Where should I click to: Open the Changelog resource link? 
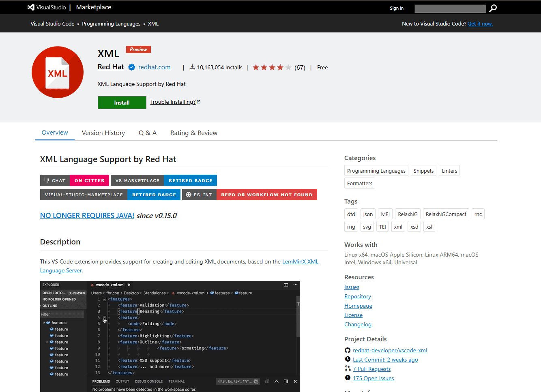coord(358,324)
